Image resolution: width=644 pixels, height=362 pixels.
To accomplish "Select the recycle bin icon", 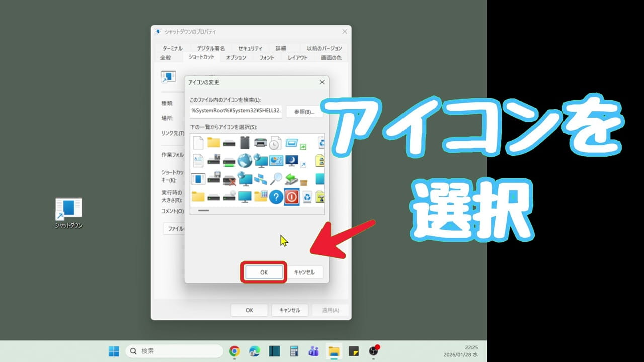I will tap(307, 197).
